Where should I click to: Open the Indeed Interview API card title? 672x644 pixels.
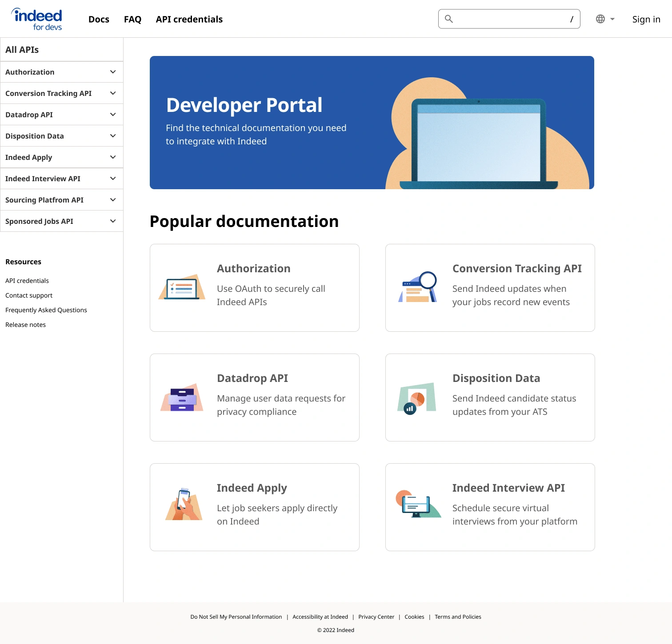(x=508, y=488)
